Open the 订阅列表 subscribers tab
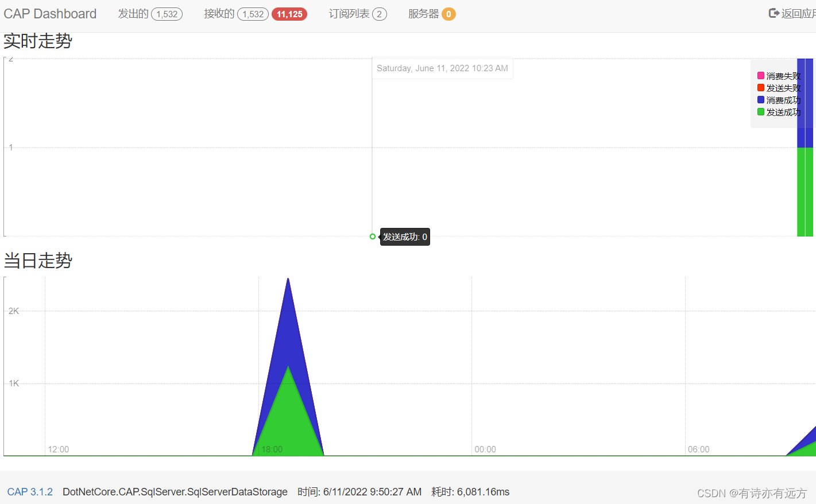Screen dimensions: 816x504 358,14
